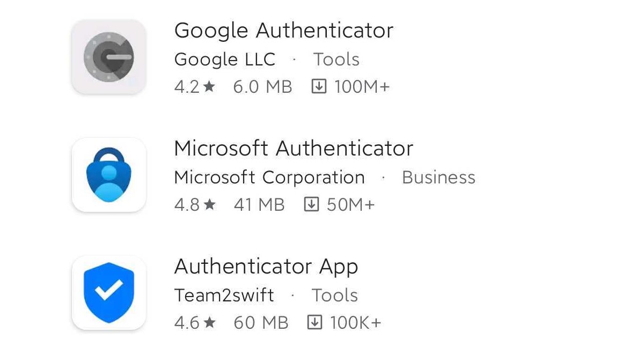Select the Team2swift developer name
Screen dimensions: 644x362
[x=224, y=295]
